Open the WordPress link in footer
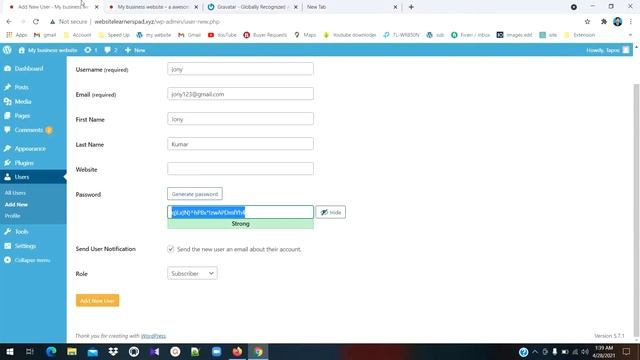 click(x=153, y=336)
